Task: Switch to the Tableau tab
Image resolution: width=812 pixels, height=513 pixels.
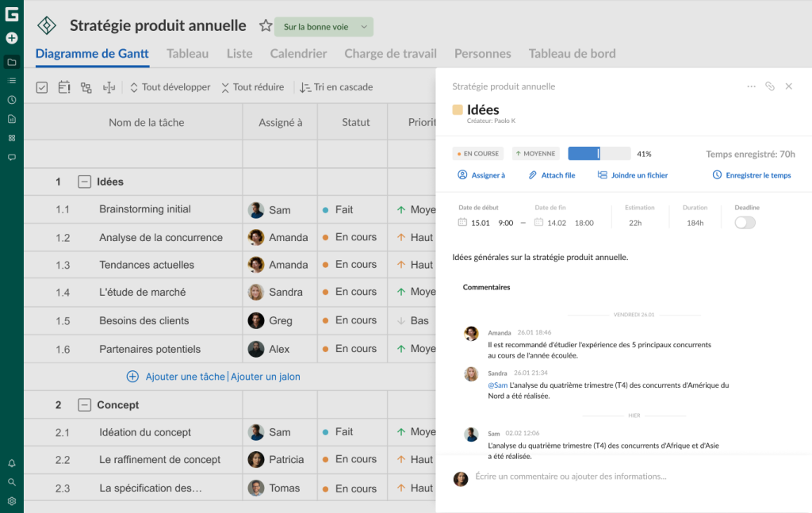Action: pos(187,53)
